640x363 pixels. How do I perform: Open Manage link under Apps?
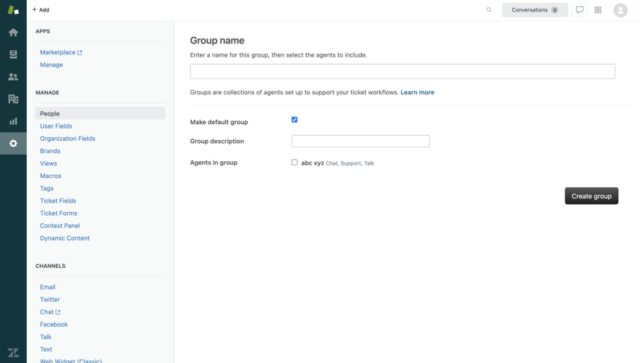[x=51, y=65]
